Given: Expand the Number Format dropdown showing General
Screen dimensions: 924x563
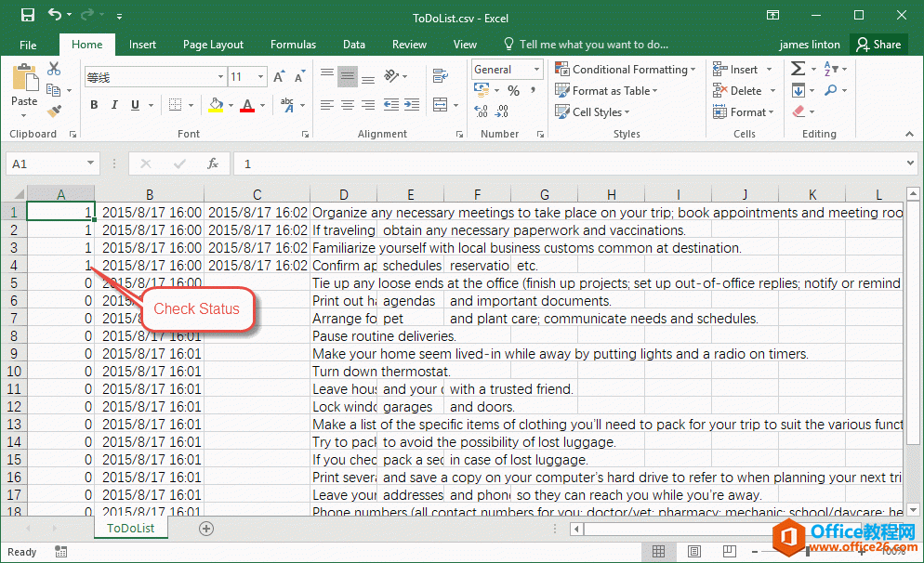Looking at the screenshot, I should (x=505, y=69).
